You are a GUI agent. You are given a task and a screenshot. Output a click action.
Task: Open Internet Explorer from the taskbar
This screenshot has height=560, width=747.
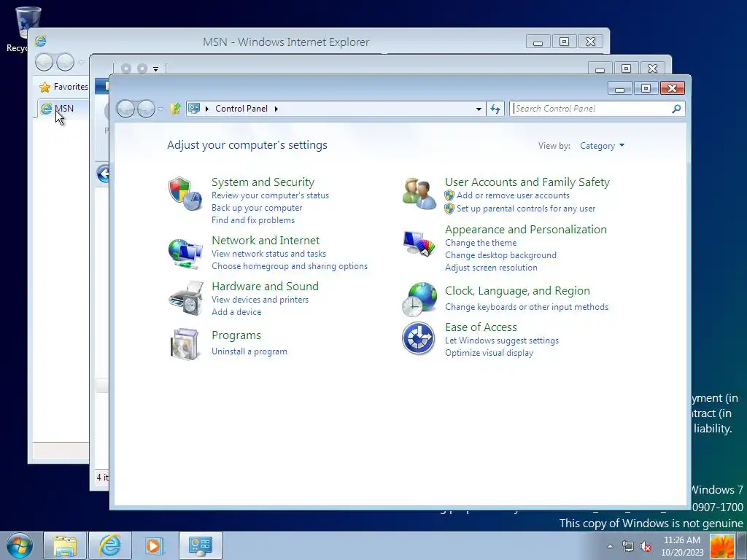tap(109, 545)
